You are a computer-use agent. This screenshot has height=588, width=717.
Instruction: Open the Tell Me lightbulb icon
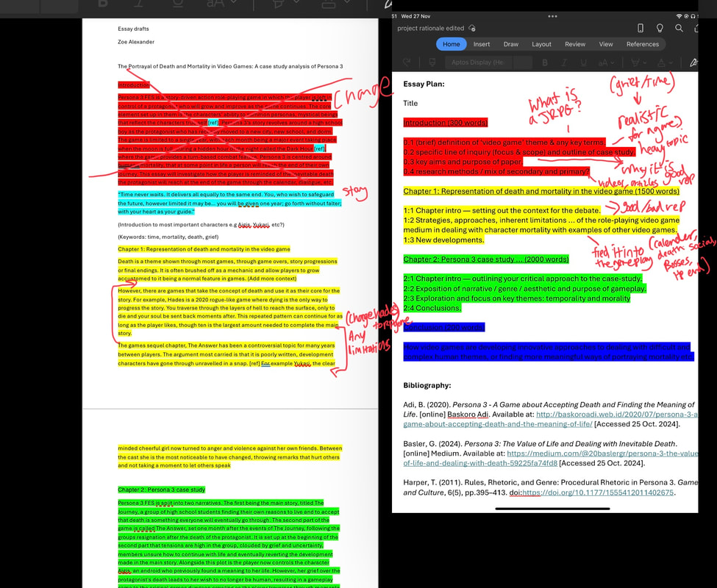[660, 28]
